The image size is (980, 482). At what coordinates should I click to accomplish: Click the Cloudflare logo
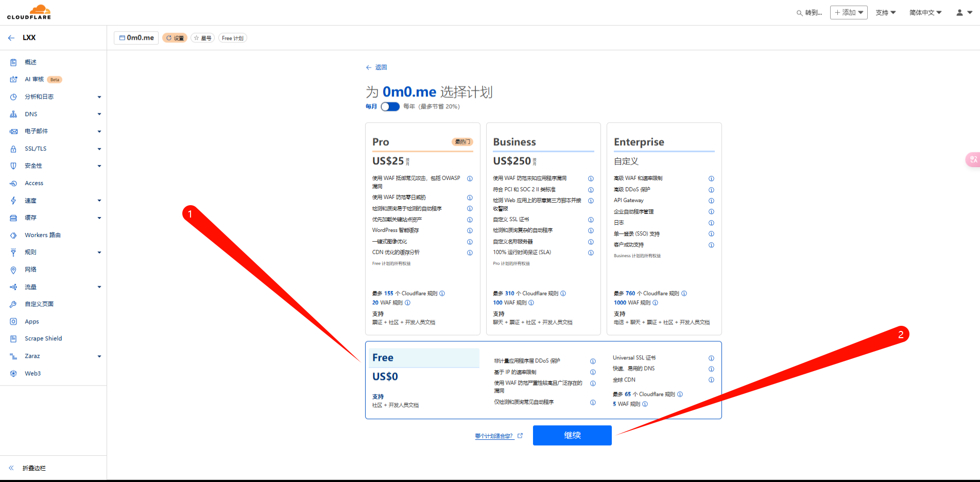coord(29,12)
